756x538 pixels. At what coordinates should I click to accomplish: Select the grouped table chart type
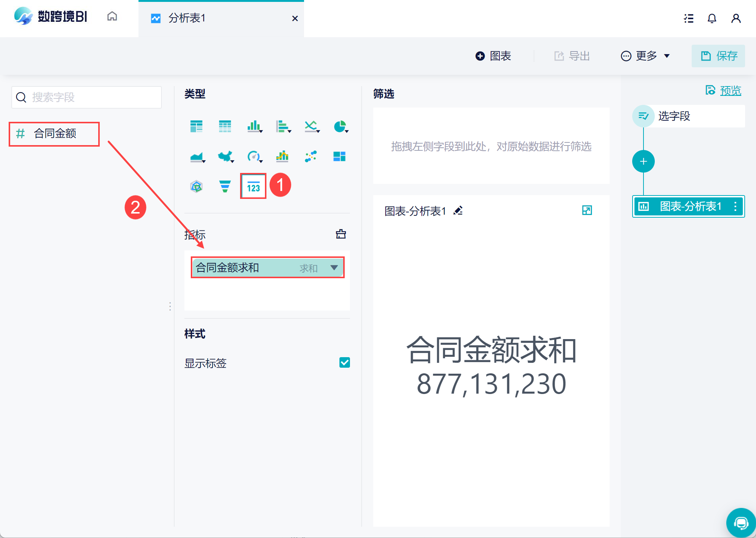click(x=196, y=126)
